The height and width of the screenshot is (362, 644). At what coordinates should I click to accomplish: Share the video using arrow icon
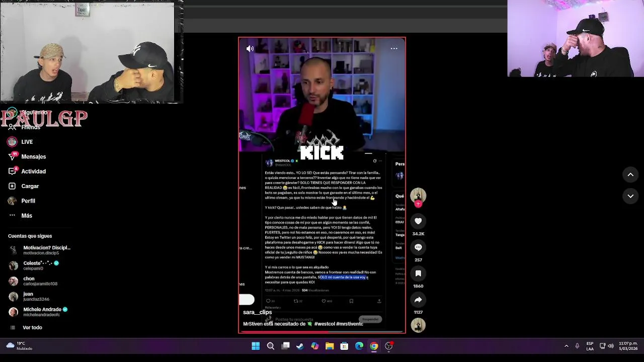point(418,300)
